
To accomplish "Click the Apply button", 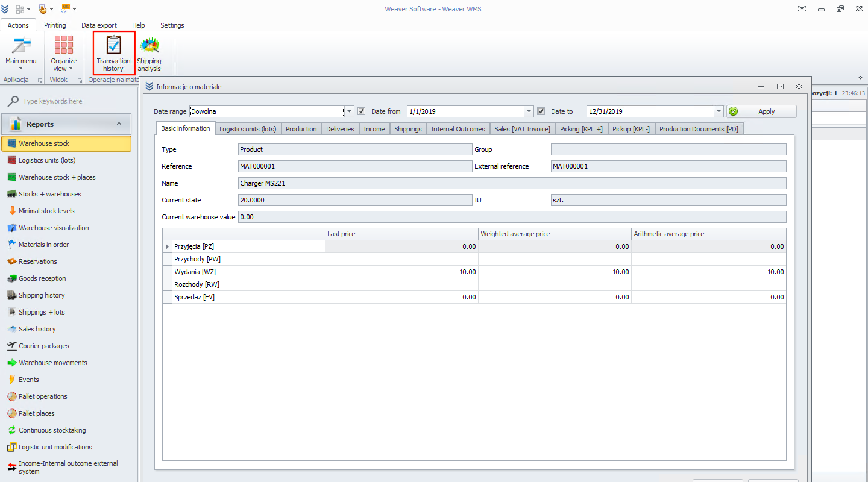I will 761,111.
